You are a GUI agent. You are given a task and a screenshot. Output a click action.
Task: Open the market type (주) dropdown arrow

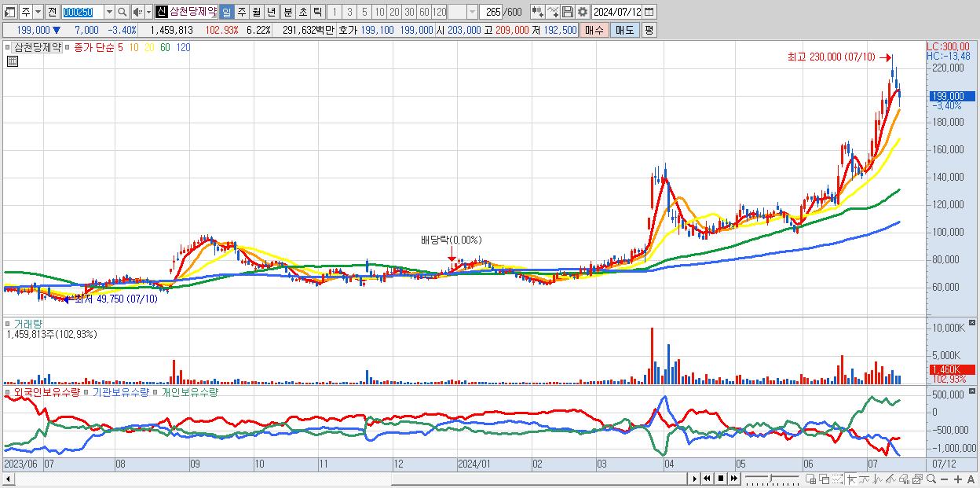coord(38,12)
